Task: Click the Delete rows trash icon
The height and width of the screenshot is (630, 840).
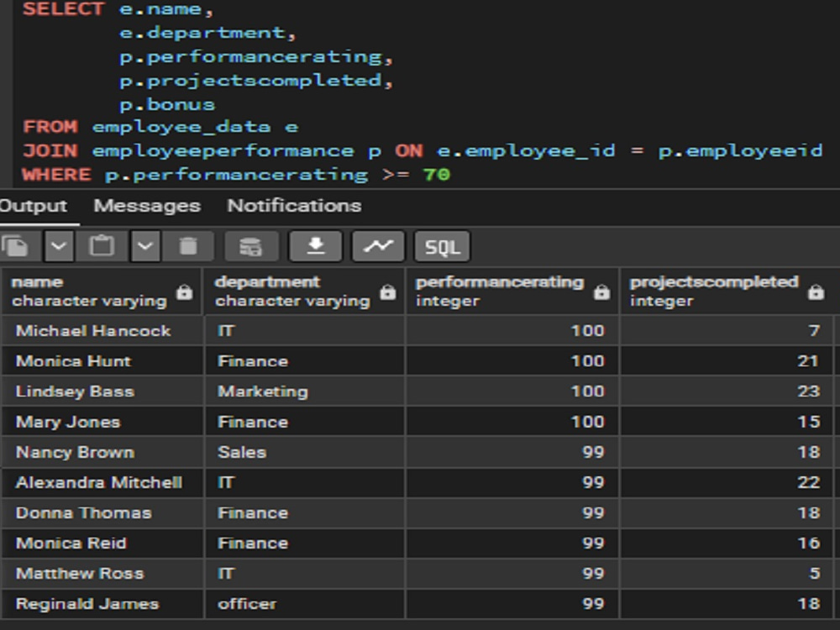Action: (188, 246)
